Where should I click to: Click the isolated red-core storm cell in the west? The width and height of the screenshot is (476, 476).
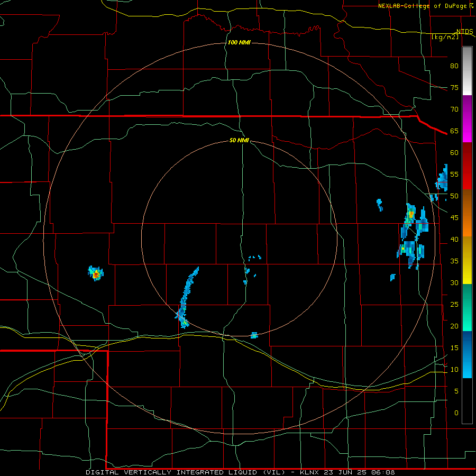[x=96, y=273]
